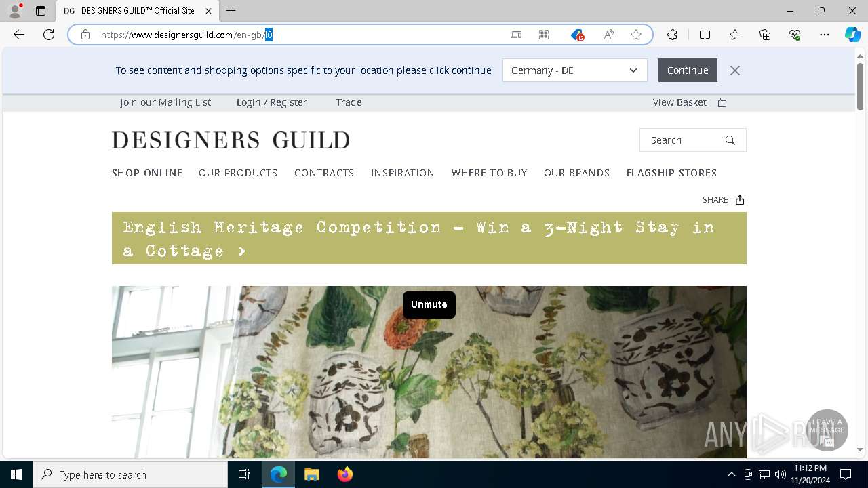The image size is (868, 488).
Task: Open English Heritage Competition banner
Action: 429,239
